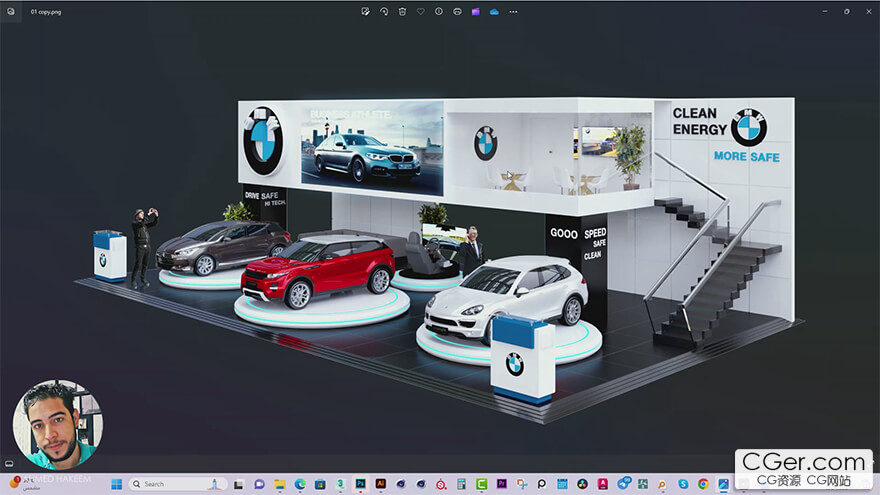Open the Snipping tool taskbar icon

click(522, 484)
